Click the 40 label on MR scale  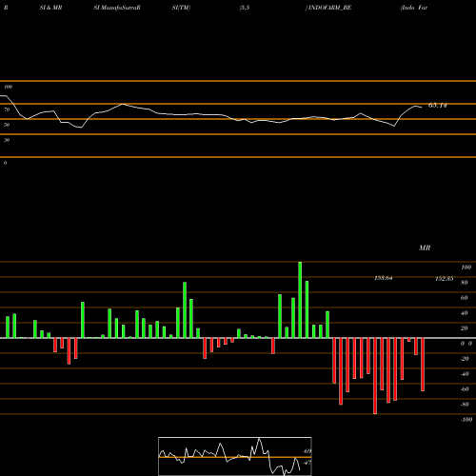pyautogui.click(x=465, y=313)
